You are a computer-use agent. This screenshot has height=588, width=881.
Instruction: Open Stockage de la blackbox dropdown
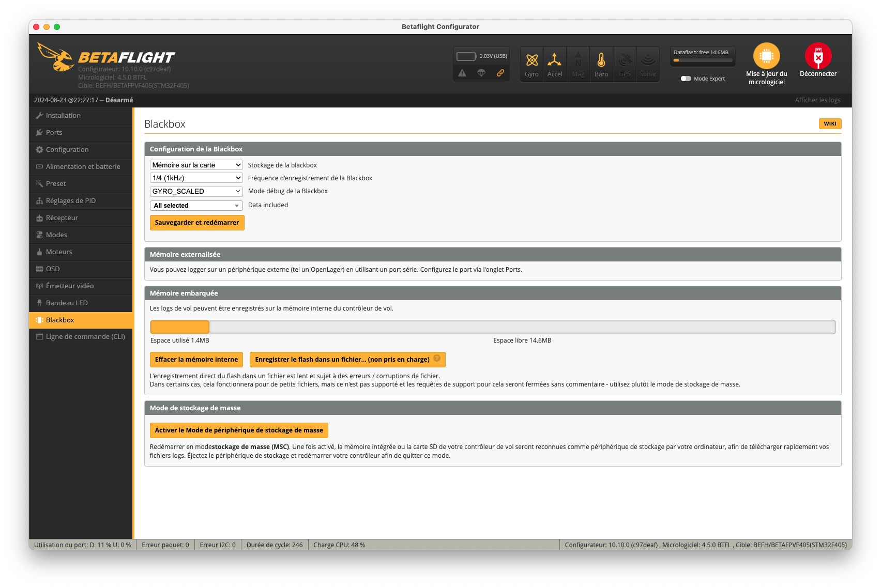pyautogui.click(x=196, y=165)
